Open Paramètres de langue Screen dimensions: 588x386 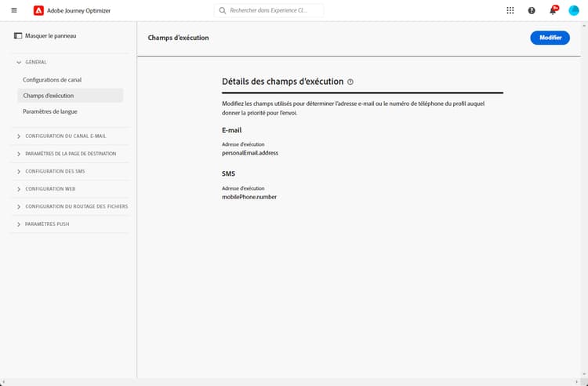tap(50, 111)
